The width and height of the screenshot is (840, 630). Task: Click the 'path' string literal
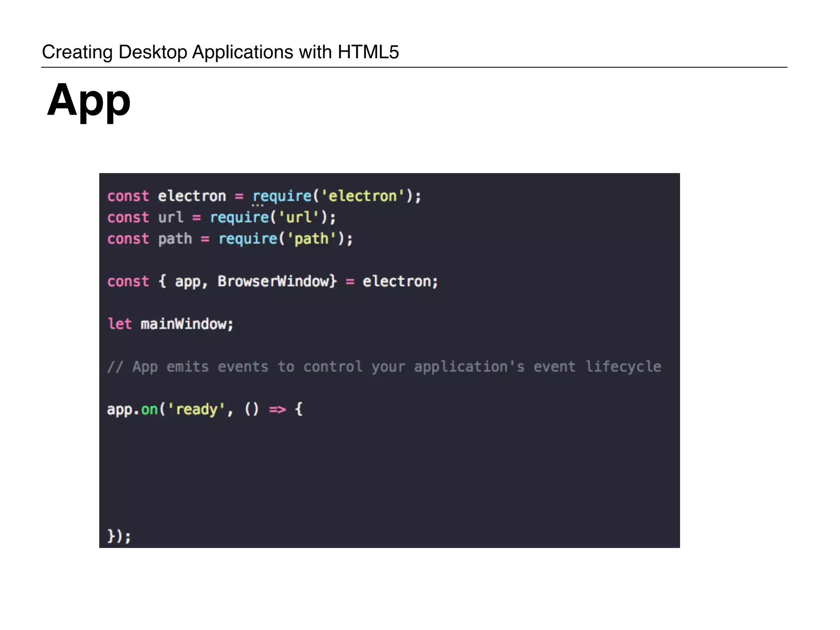(x=311, y=239)
